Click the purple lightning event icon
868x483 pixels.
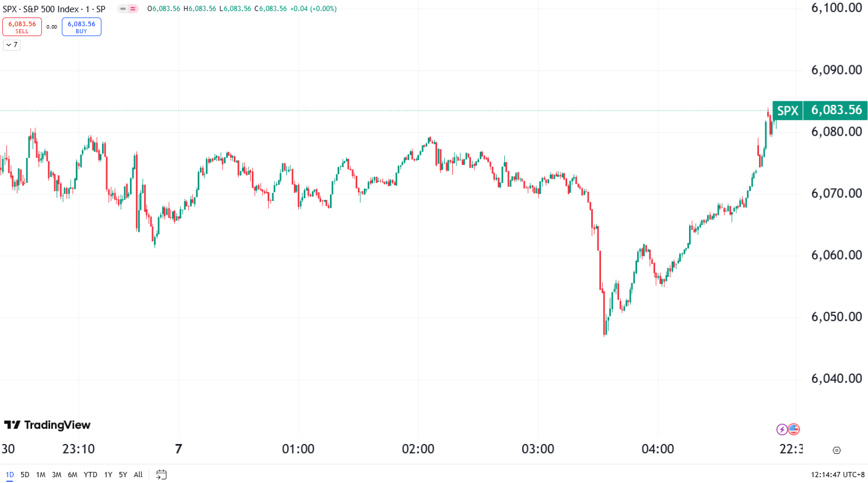coord(782,430)
